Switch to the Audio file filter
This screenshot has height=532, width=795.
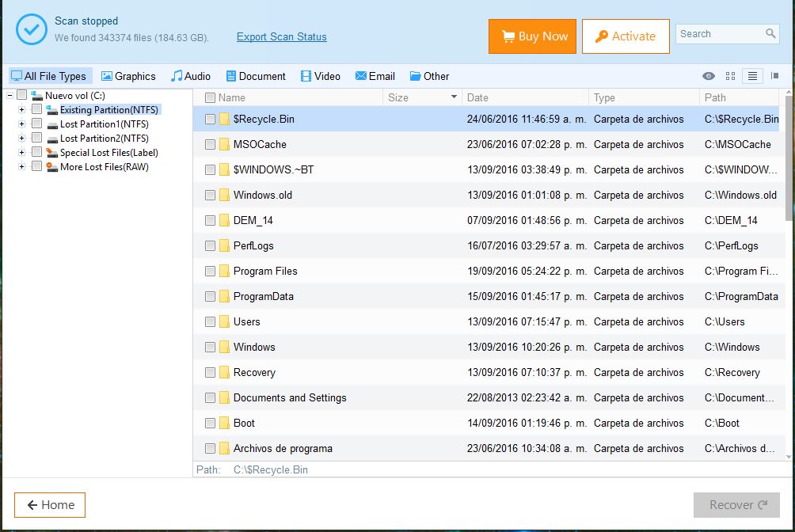coord(190,76)
